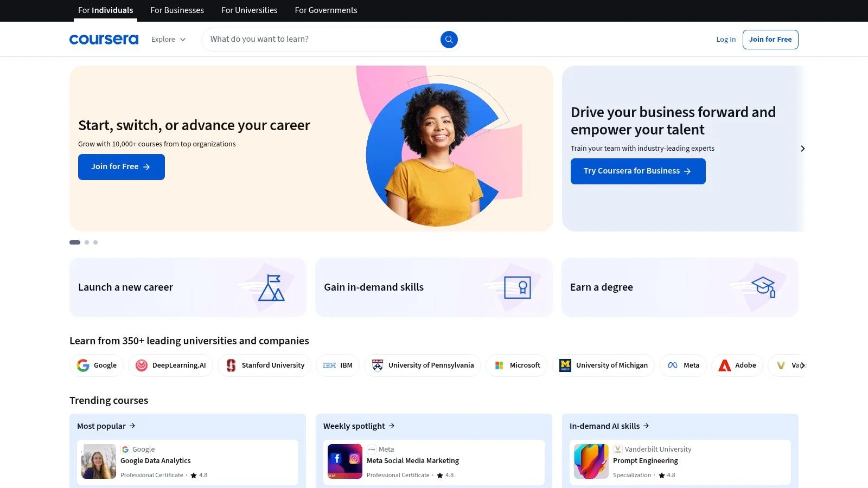The image size is (868, 488).
Task: Click the Try Coursera for Business button
Action: pyautogui.click(x=638, y=171)
